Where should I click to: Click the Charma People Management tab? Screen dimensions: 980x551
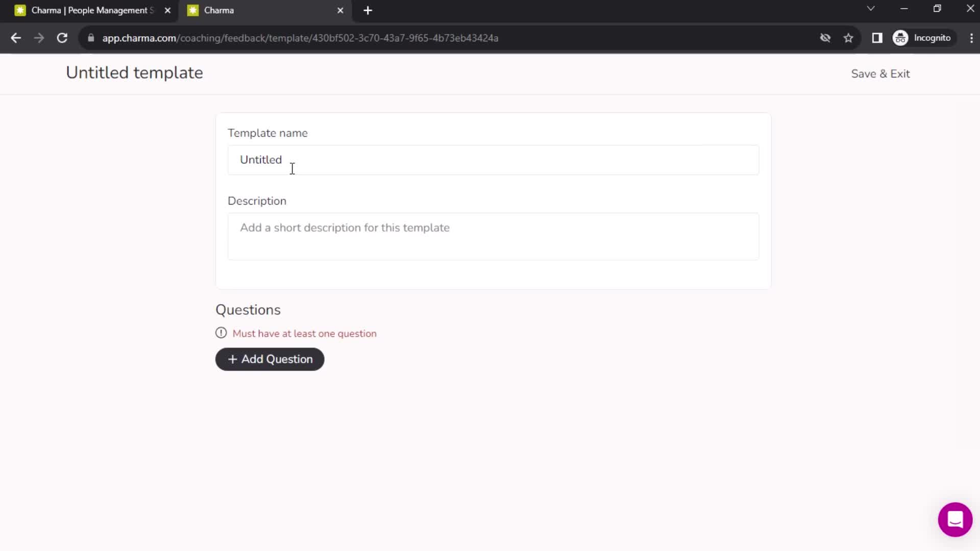click(91, 10)
